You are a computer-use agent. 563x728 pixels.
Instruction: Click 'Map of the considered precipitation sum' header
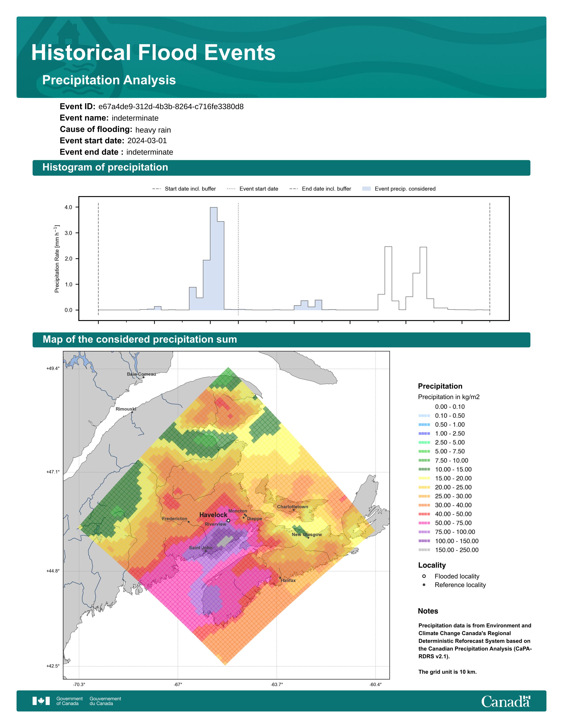pyautogui.click(x=281, y=340)
